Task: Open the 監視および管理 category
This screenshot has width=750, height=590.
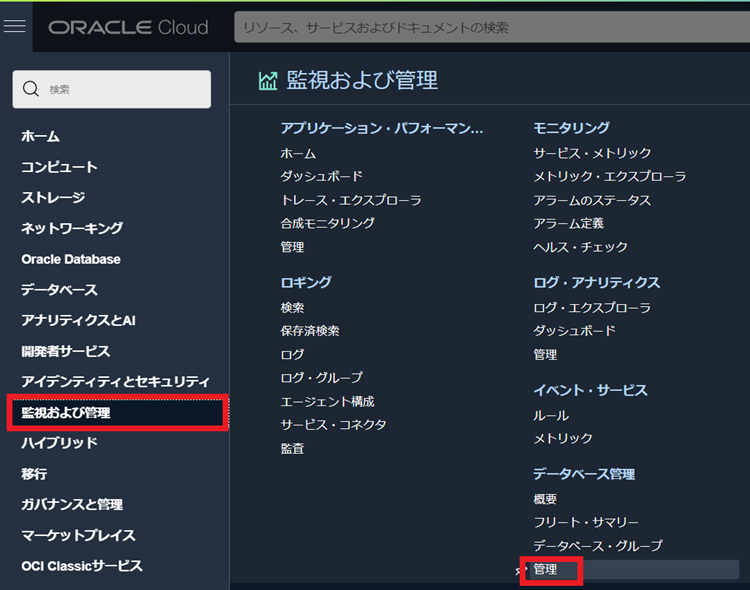Action: 66,412
